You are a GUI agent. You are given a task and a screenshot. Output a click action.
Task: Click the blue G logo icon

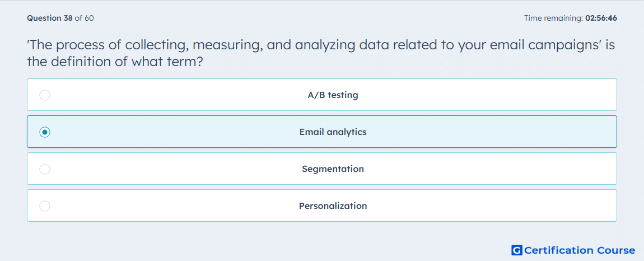coord(517,250)
